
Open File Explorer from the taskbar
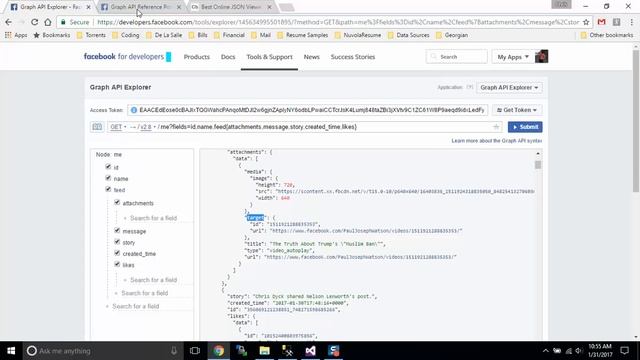pyautogui.click(x=264, y=351)
